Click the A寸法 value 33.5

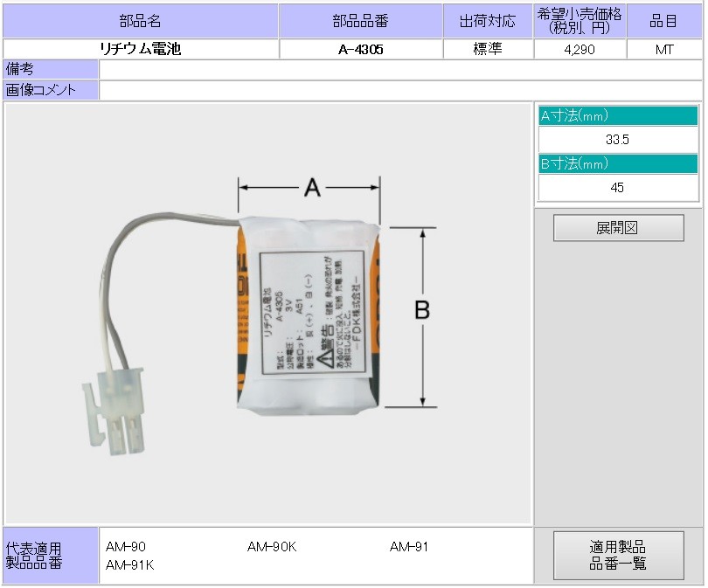coord(618,140)
